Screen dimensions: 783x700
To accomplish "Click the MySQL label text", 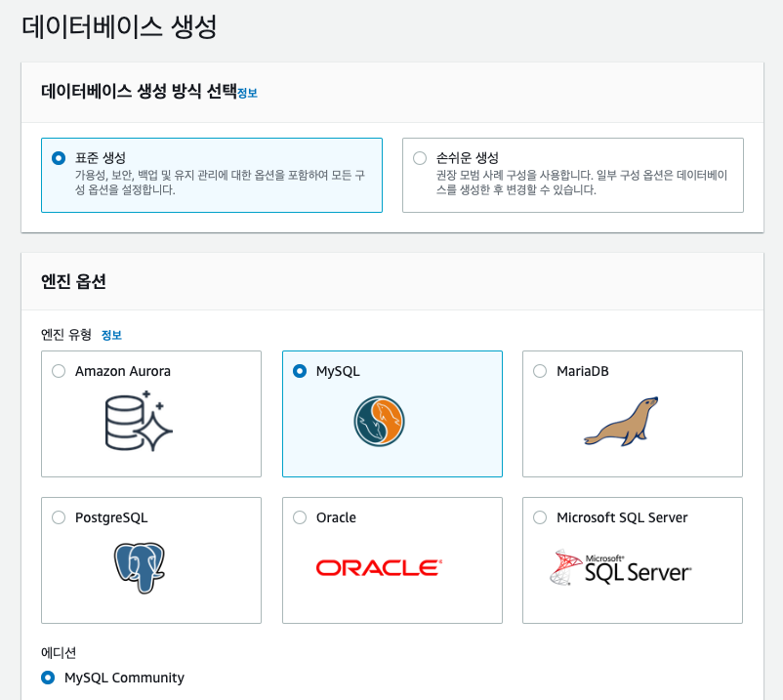I will [x=338, y=371].
